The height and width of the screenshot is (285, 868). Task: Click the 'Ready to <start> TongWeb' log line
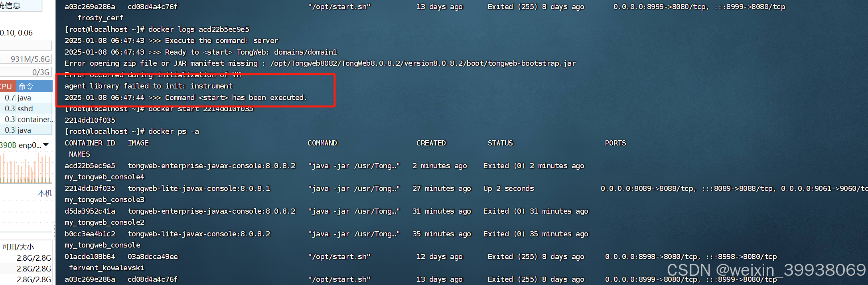pyautogui.click(x=201, y=52)
